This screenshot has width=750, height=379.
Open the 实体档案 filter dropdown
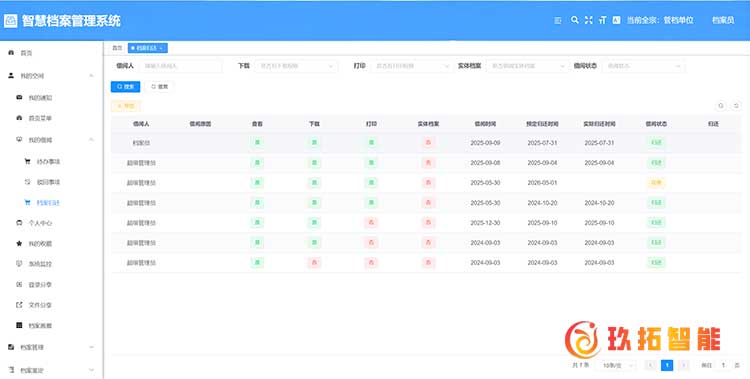pos(527,66)
